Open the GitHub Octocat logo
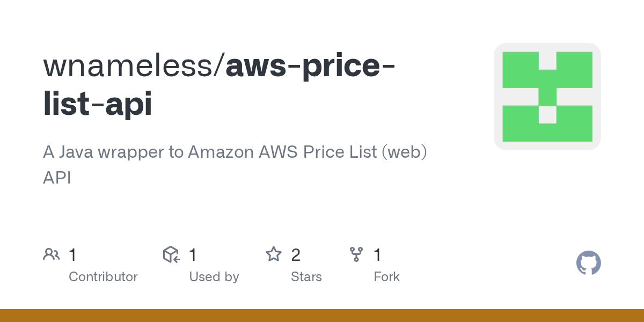The image size is (644, 322). [588, 263]
